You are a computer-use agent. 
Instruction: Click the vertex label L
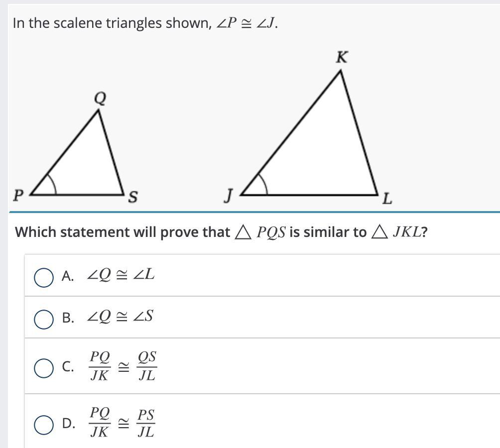tap(387, 200)
